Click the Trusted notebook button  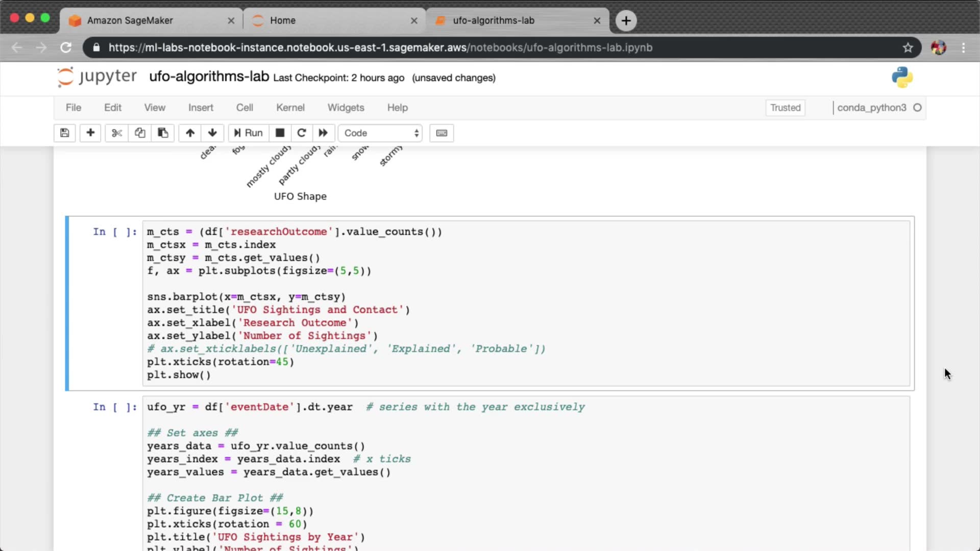[785, 108]
